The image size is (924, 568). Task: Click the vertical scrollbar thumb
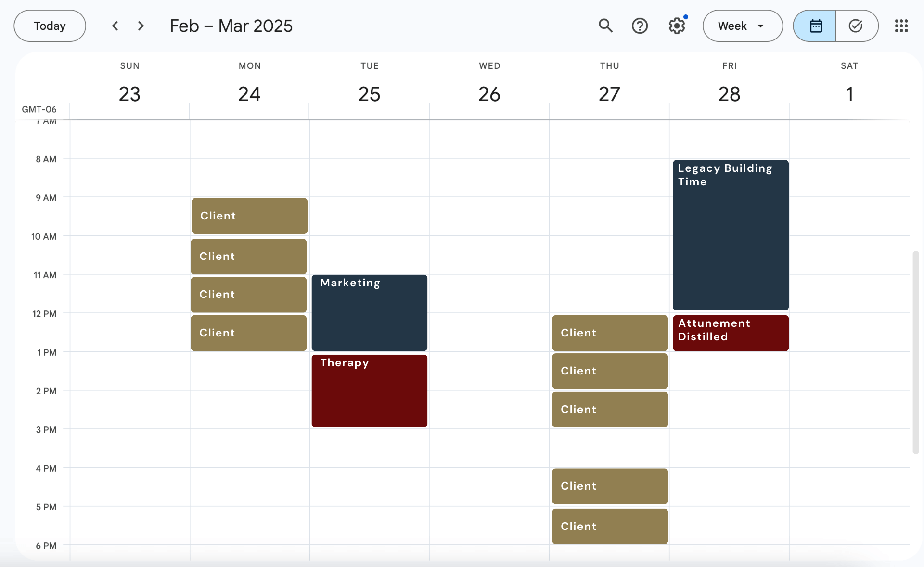(x=915, y=351)
